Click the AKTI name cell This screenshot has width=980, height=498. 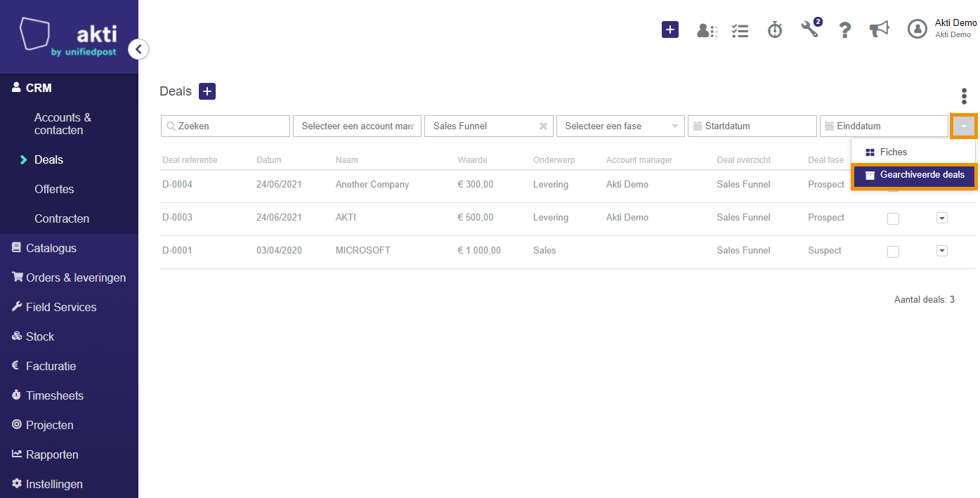pyautogui.click(x=346, y=218)
